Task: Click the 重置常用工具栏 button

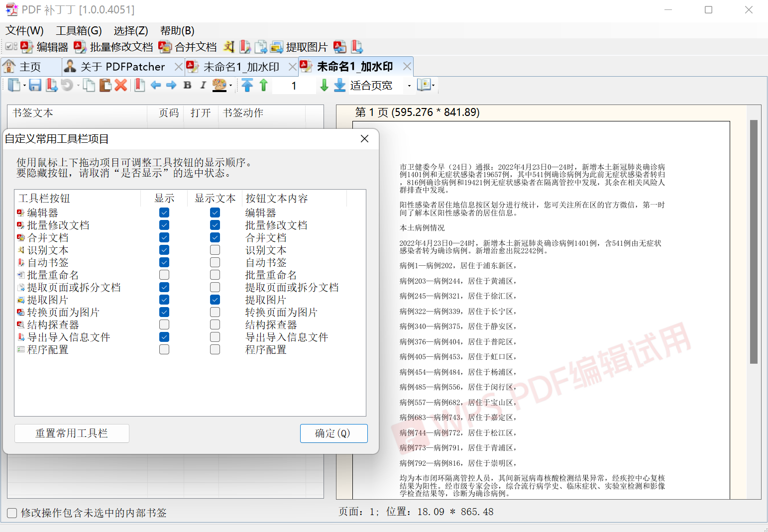Action: (x=72, y=433)
